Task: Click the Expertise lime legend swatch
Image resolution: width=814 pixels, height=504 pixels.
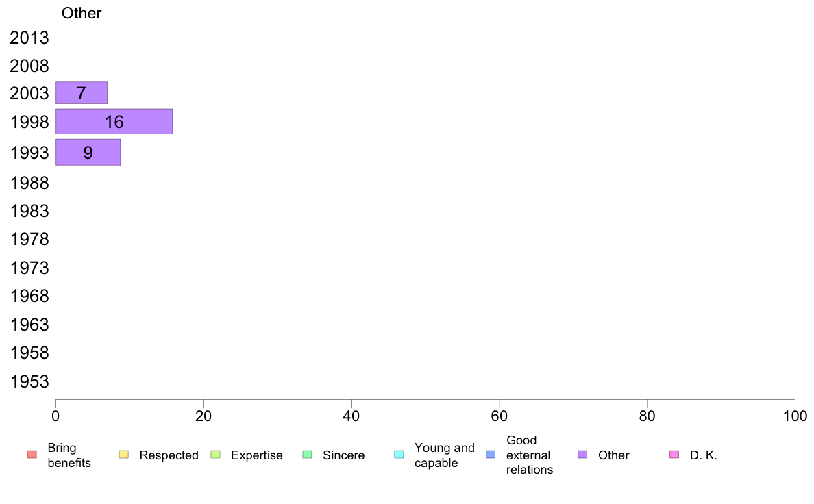Action: click(215, 455)
